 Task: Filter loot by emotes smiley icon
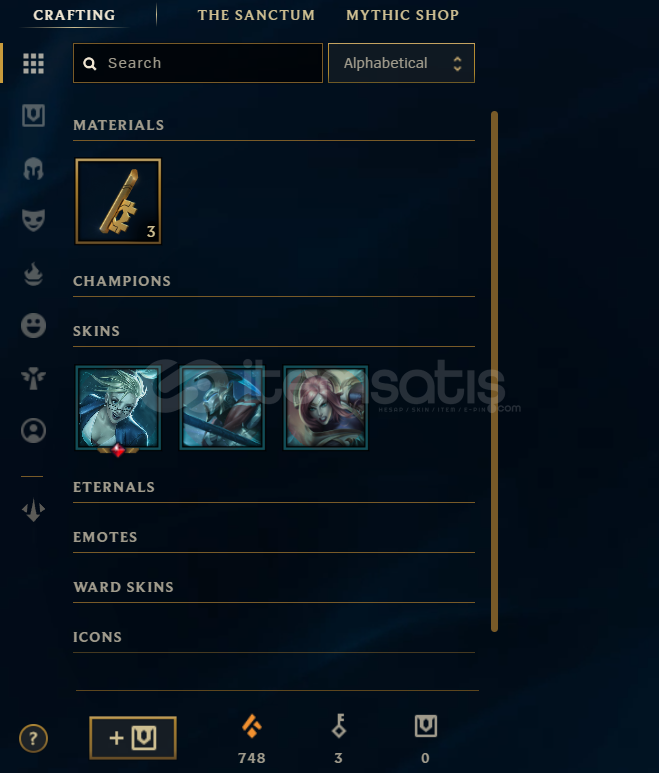34,325
